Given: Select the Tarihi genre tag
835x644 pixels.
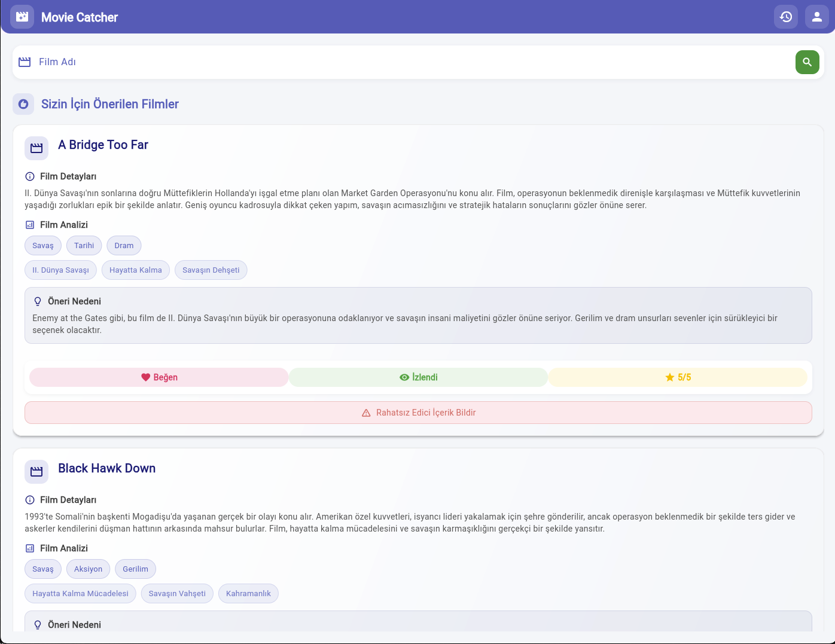Looking at the screenshot, I should (x=84, y=246).
